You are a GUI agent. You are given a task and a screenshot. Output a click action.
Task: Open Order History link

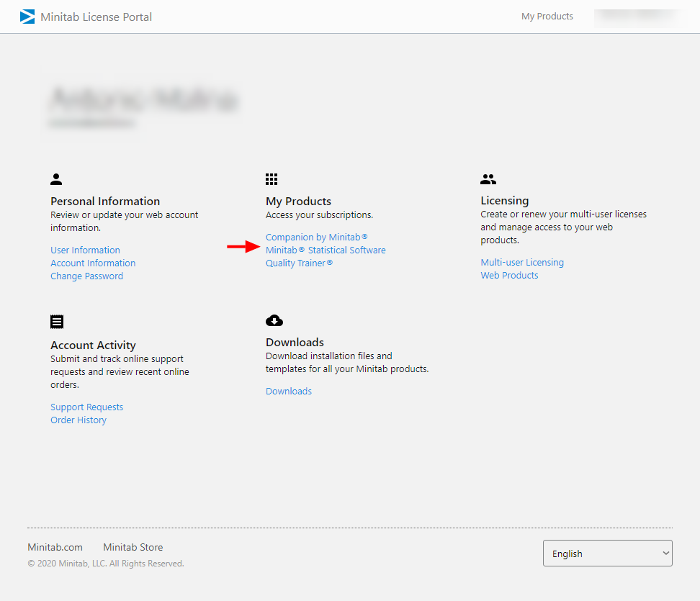coord(78,420)
